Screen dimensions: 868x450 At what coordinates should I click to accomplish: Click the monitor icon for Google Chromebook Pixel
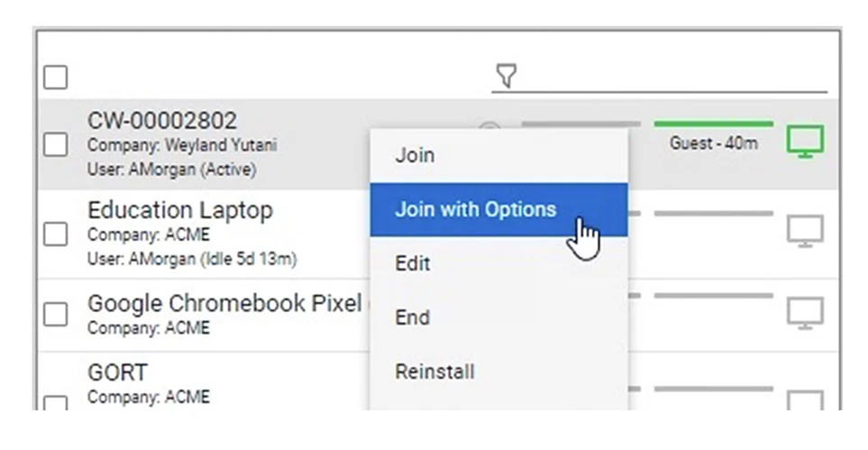805,313
